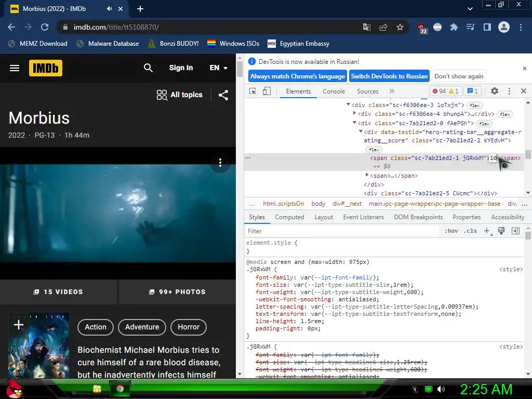The image size is (532, 399).
Task: Click the Styles Filter input field
Action: point(343,231)
